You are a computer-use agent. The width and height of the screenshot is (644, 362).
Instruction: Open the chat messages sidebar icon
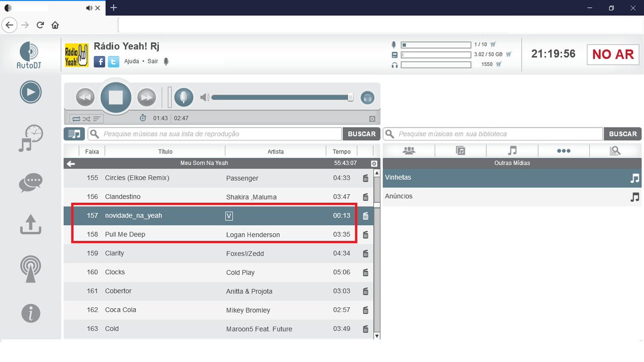[31, 183]
